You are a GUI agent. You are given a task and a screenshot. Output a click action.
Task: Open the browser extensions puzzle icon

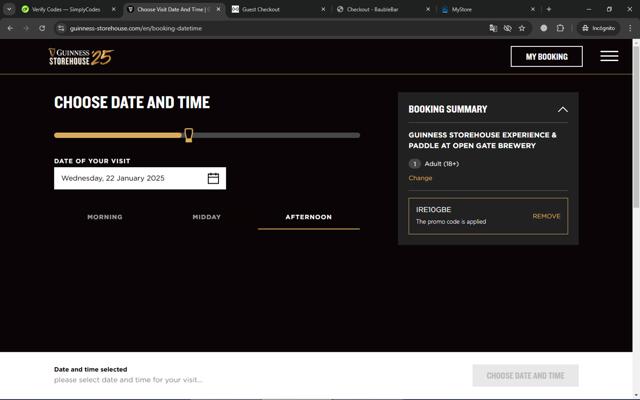[x=560, y=28]
